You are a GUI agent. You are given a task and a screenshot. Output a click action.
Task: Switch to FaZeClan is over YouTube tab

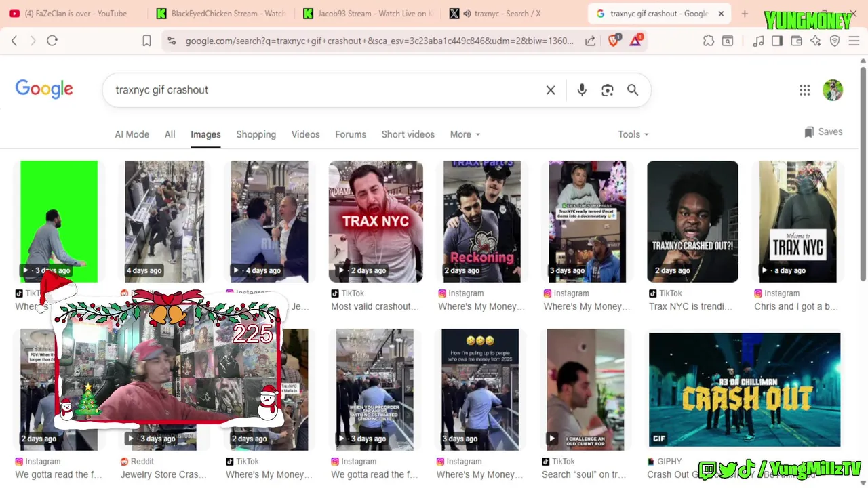tap(75, 14)
